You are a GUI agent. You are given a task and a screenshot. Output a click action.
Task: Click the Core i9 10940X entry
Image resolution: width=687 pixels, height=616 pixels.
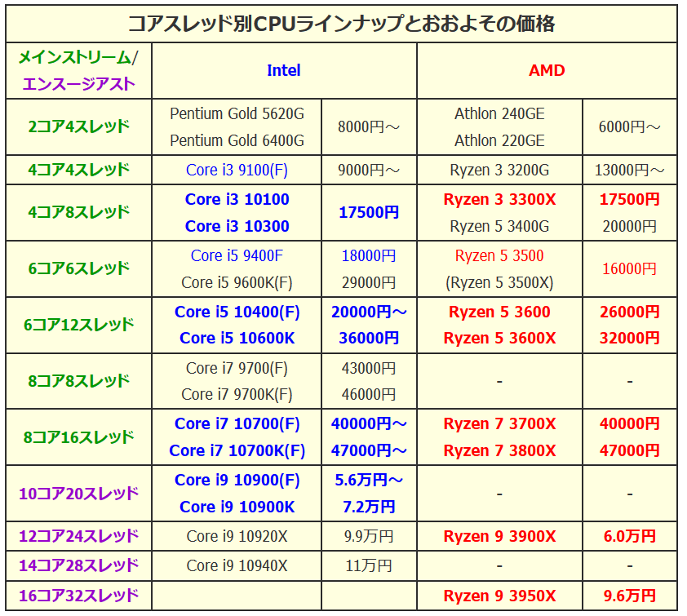pos(237,565)
